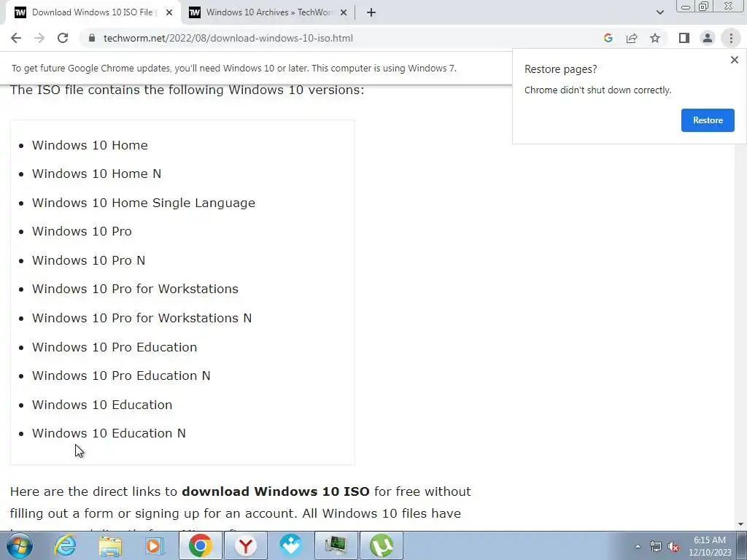Open the blue diamond app in the taskbar
The height and width of the screenshot is (560, 747).
[x=290, y=545]
